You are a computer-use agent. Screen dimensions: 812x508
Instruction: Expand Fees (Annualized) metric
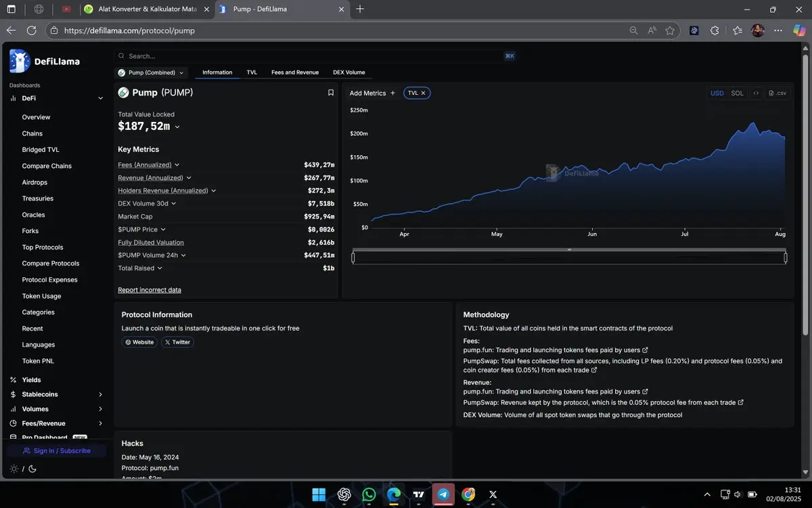(x=177, y=165)
